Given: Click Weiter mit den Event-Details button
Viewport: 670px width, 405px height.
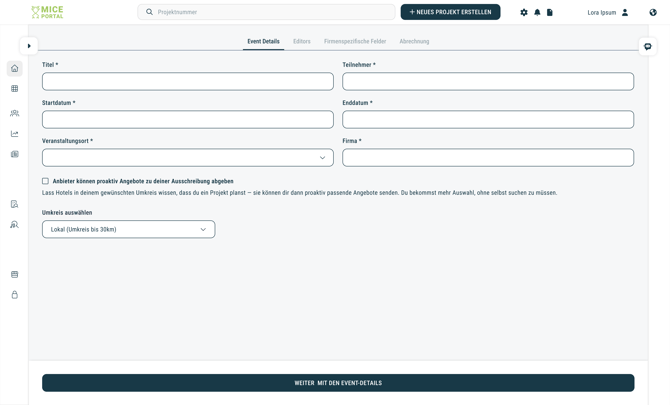Looking at the screenshot, I should coord(338,383).
